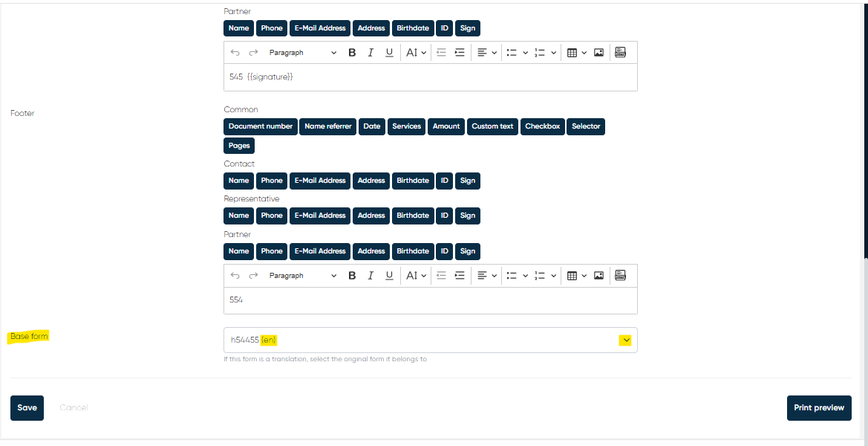Insert the Document number placeholder tag
Screen dimensions: 868x446
[x=261, y=126]
